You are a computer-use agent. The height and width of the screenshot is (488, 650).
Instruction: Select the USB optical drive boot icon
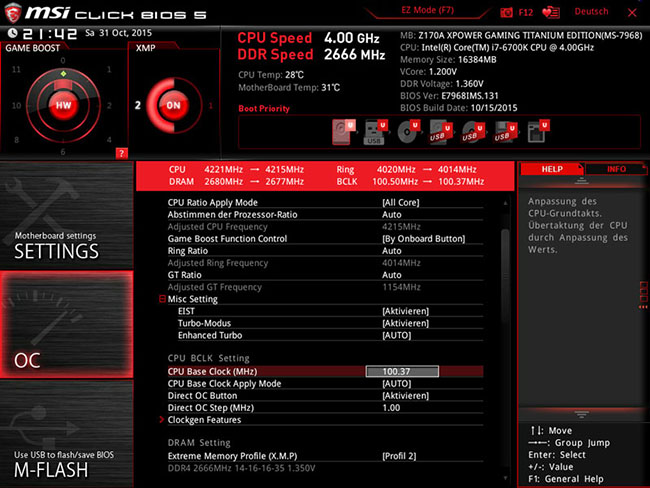473,132
